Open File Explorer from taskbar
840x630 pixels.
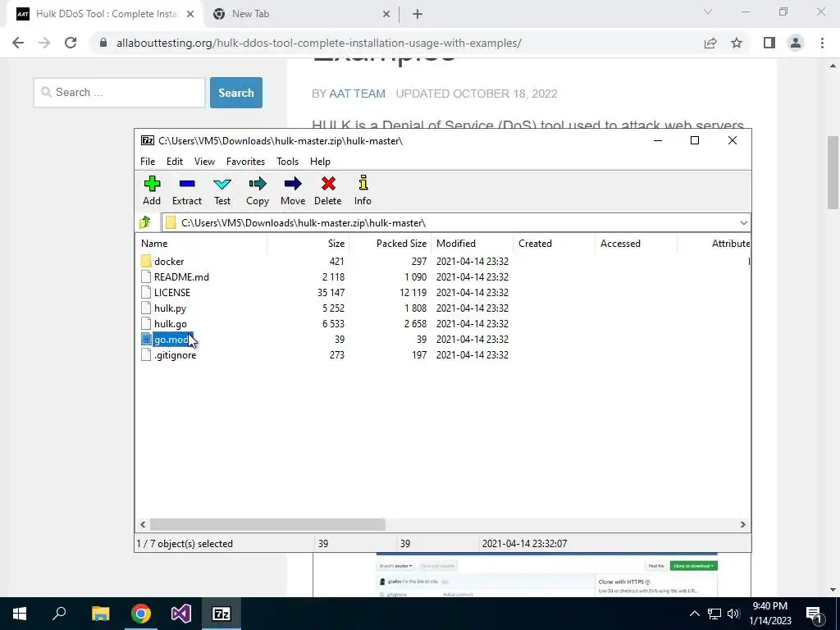tap(100, 614)
